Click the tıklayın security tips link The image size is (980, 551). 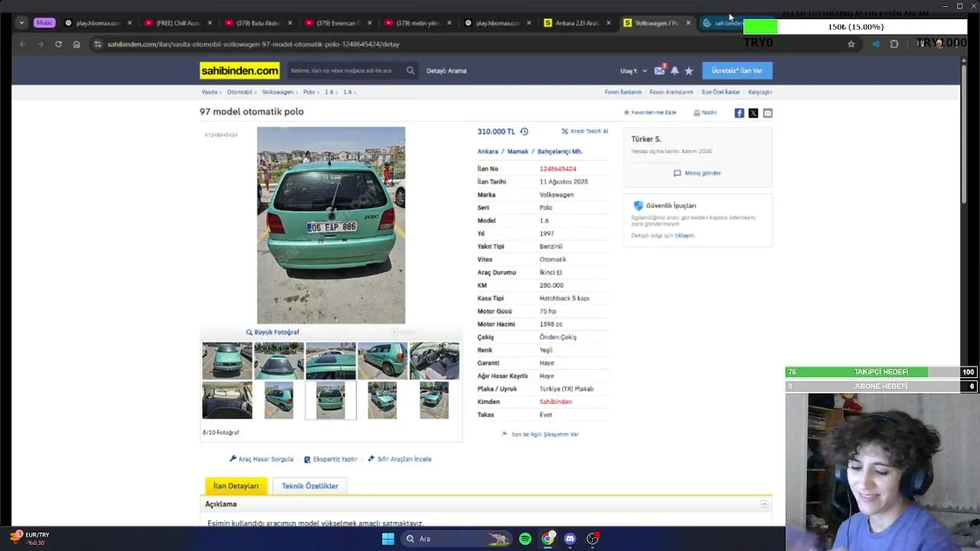tap(684, 236)
